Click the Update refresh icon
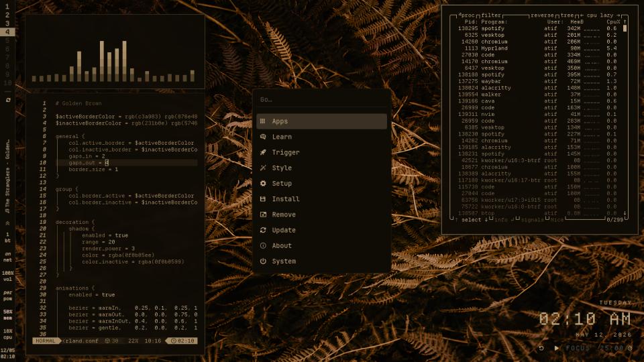The width and height of the screenshot is (644, 362). (x=263, y=230)
